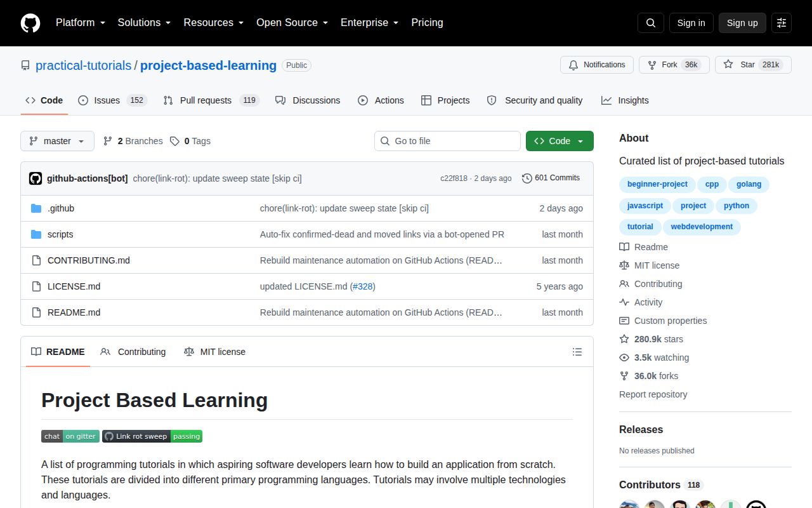Screen dimensions: 812x508
Task: Click the GitHub logo icon
Action: point(30,23)
